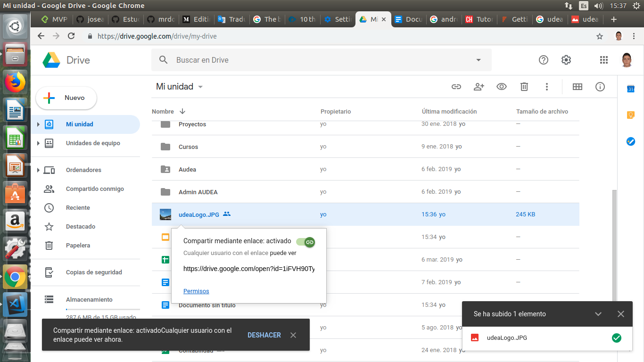644x362 pixels.
Task: Switch to grid view layout
Action: tap(577, 87)
